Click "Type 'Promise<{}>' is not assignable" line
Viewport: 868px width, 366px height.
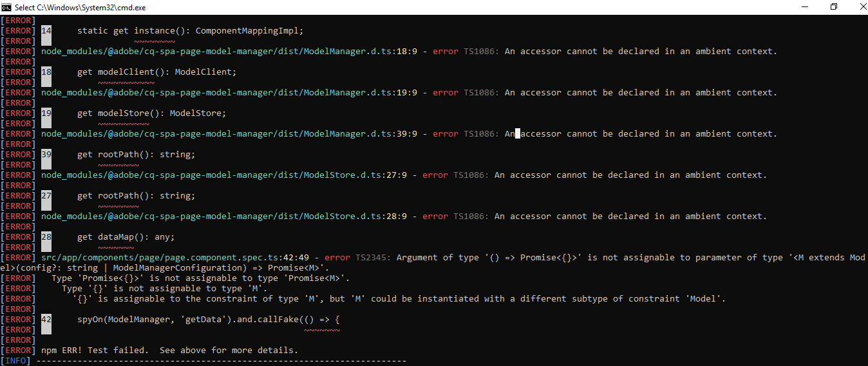(x=201, y=278)
